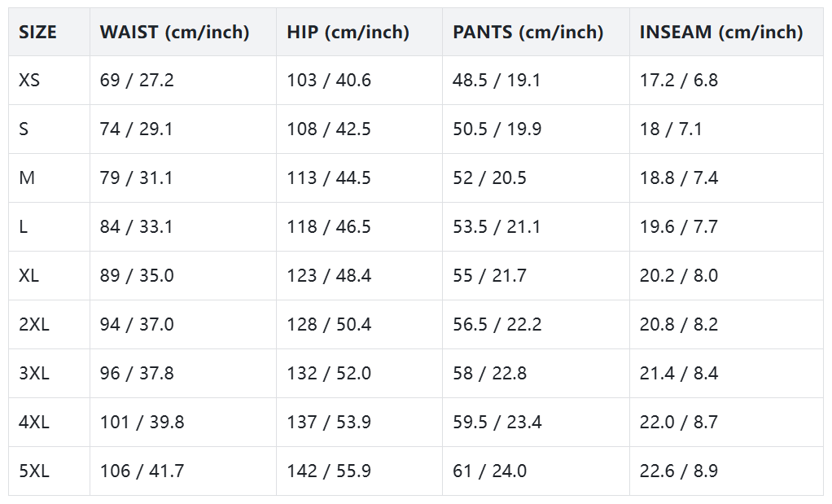The height and width of the screenshot is (504, 832).
Task: Select hip measurement 118 / 46.5
Action: tap(329, 227)
